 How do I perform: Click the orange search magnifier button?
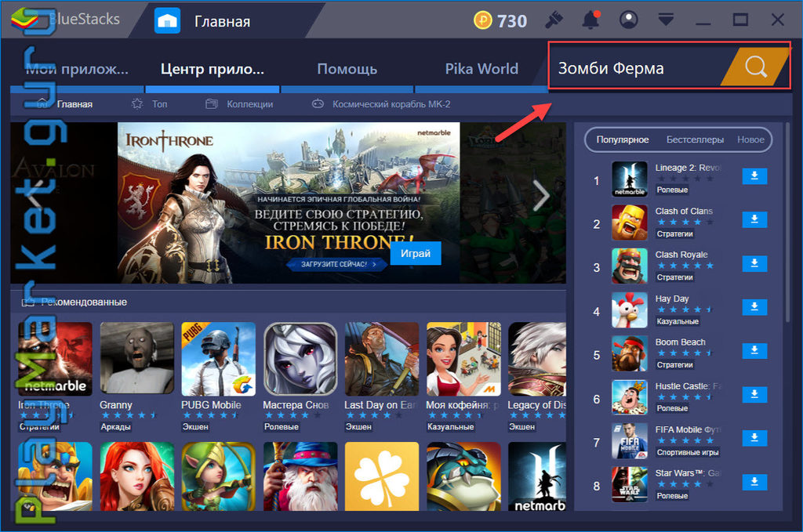point(755,67)
